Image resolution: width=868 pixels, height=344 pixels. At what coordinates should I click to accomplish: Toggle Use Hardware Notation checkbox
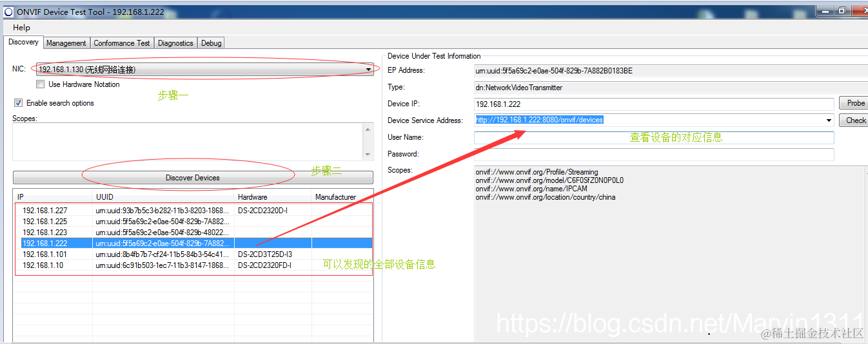tap(41, 84)
